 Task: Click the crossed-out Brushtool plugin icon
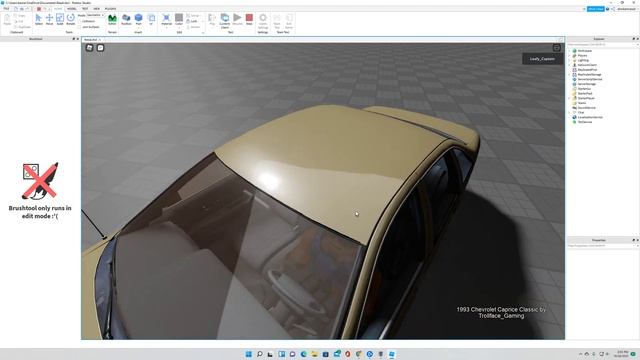(40, 181)
